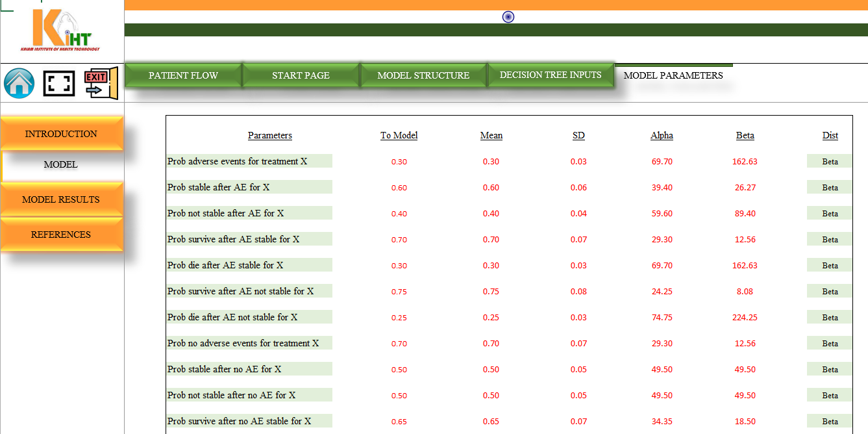Select Alpha value 74.75 cell
868x434 pixels.
click(662, 317)
